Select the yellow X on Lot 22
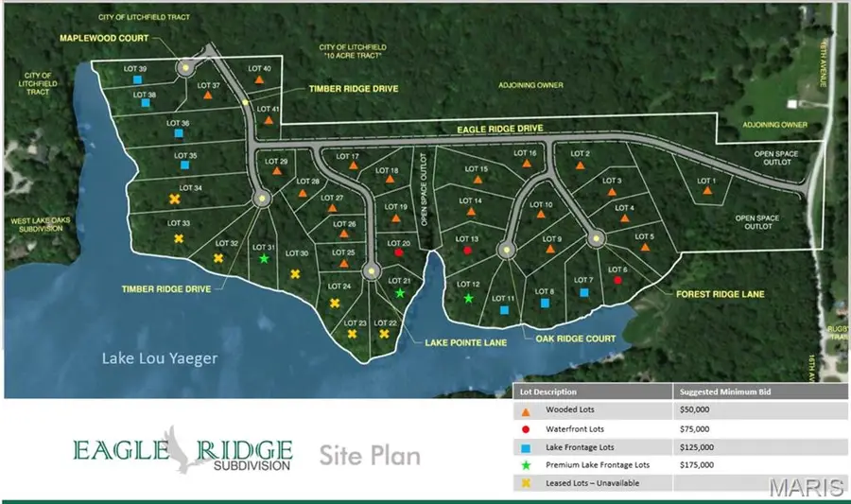This screenshot has width=851, height=504. (x=384, y=333)
